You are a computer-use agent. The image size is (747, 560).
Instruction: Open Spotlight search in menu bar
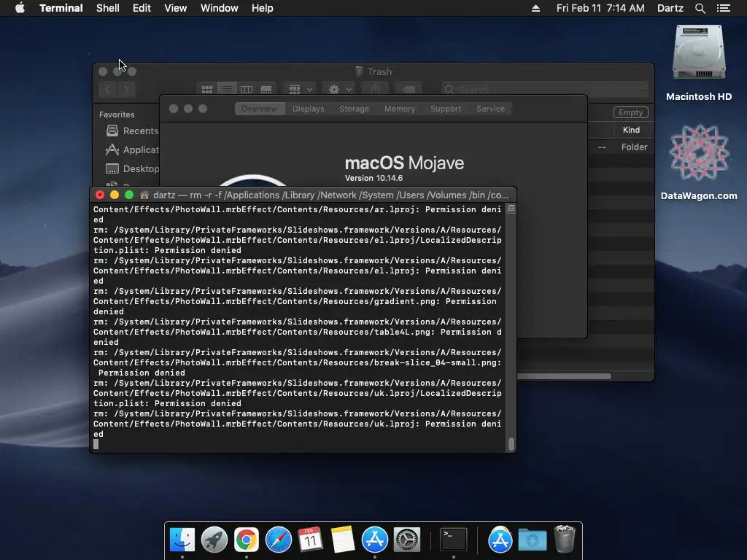700,8
